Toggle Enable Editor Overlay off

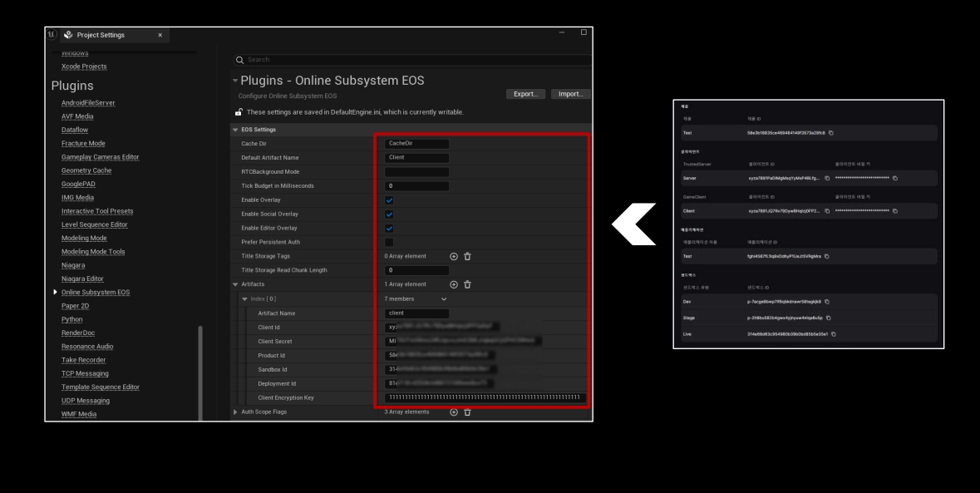[389, 229]
